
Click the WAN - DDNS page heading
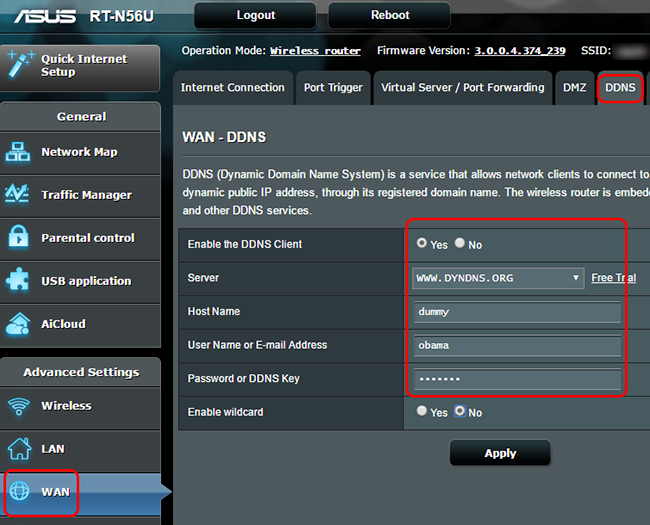pos(224,137)
